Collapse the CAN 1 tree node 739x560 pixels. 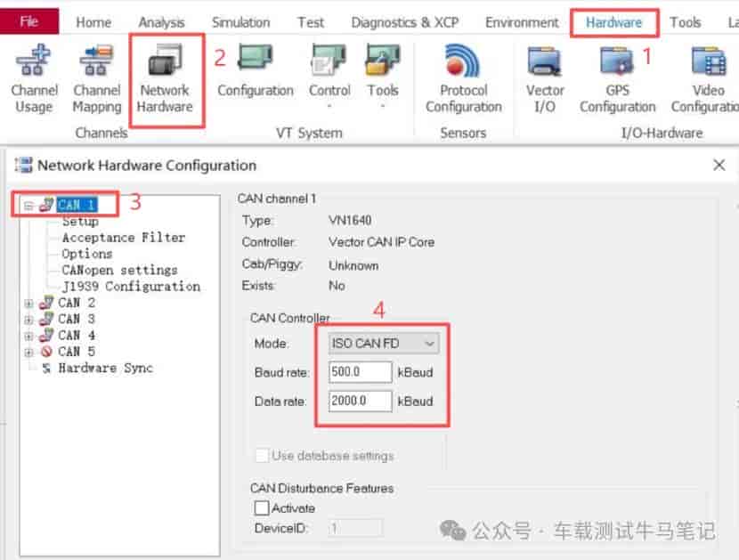[28, 206]
